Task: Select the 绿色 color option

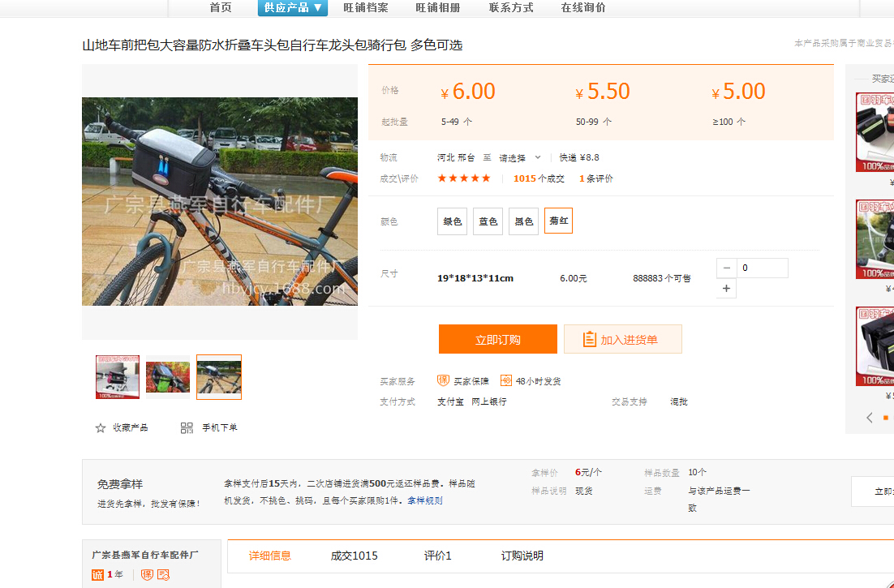Action: (452, 221)
